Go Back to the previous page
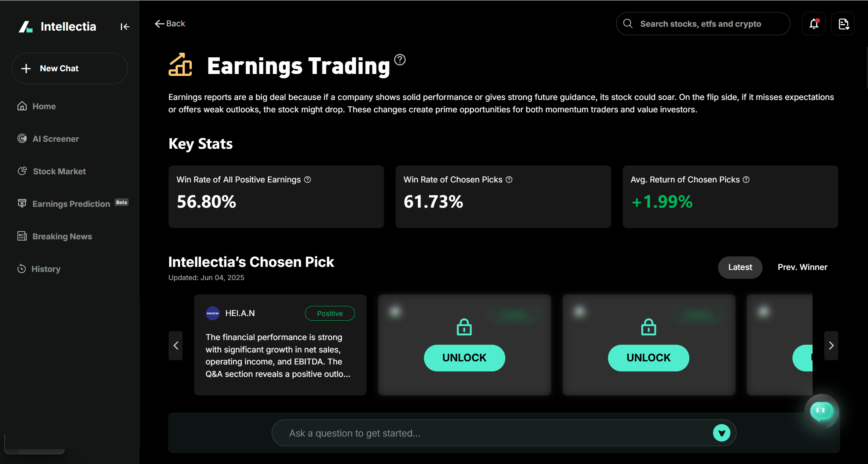The width and height of the screenshot is (868, 464). pos(169,23)
